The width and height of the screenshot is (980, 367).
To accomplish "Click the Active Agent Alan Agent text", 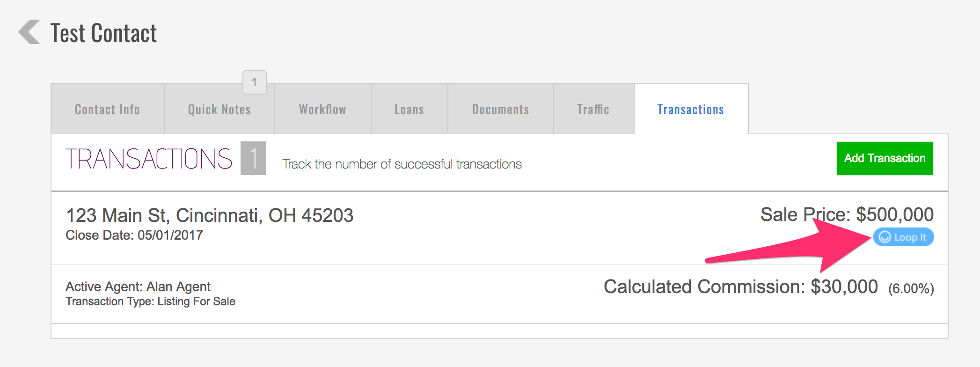I will 138,286.
